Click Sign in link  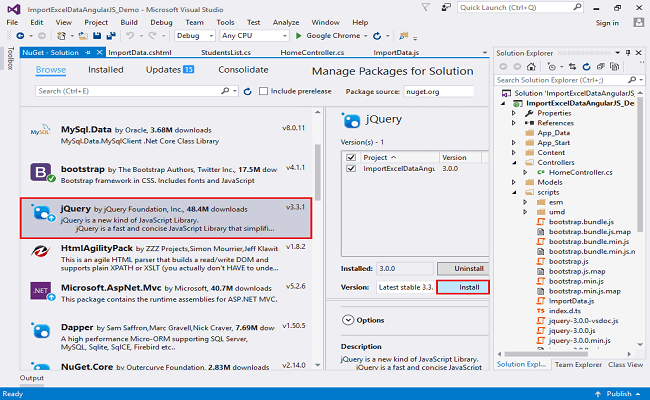click(607, 23)
